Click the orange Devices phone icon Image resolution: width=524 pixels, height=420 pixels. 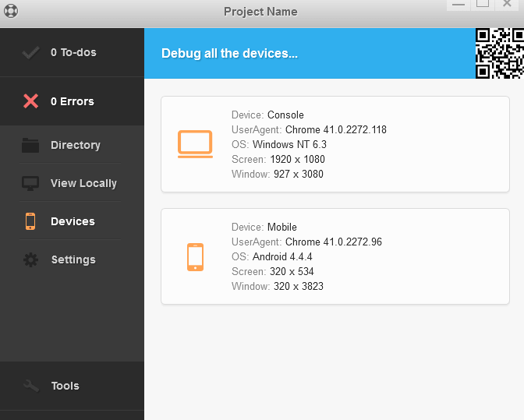pyautogui.click(x=30, y=221)
